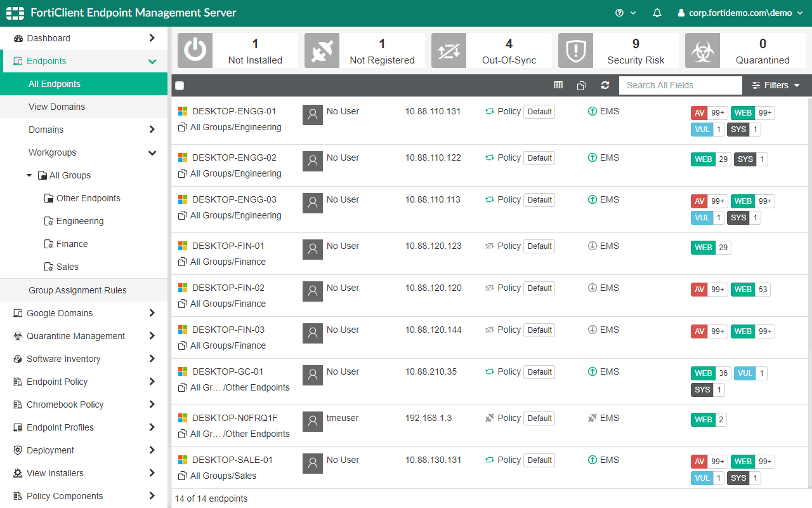The image size is (812, 508).
Task: Click the group icon beside All Groups/Sales
Action: tap(183, 476)
